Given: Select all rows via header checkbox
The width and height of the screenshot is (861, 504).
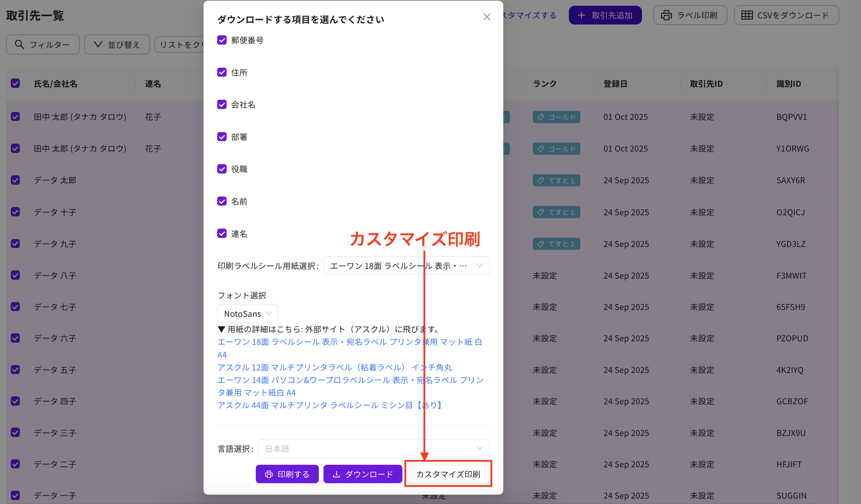Looking at the screenshot, I should [x=15, y=84].
